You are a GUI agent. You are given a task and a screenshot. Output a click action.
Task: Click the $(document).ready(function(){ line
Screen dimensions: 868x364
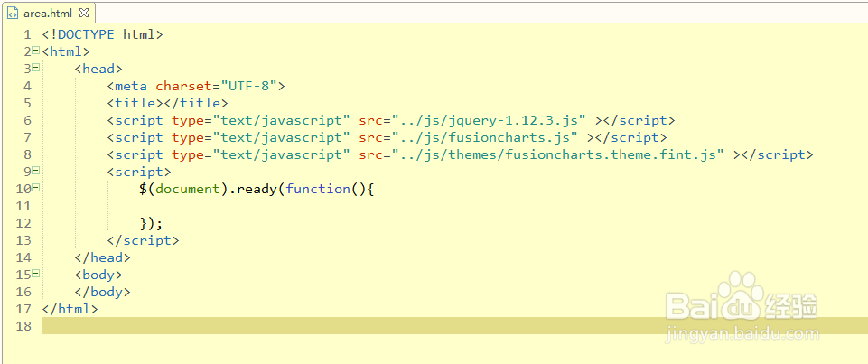coord(257,189)
